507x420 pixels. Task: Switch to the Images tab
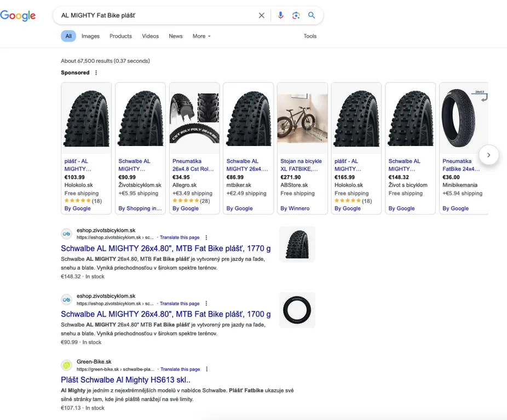[90, 36]
